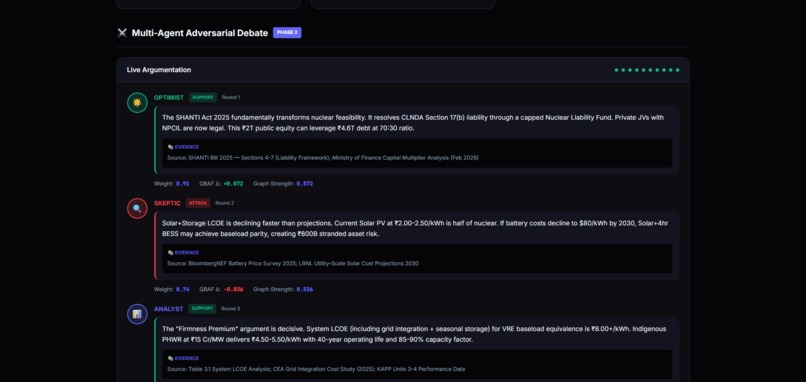Click the SKEPTIC agent name
The height and width of the screenshot is (382, 806).
point(167,203)
